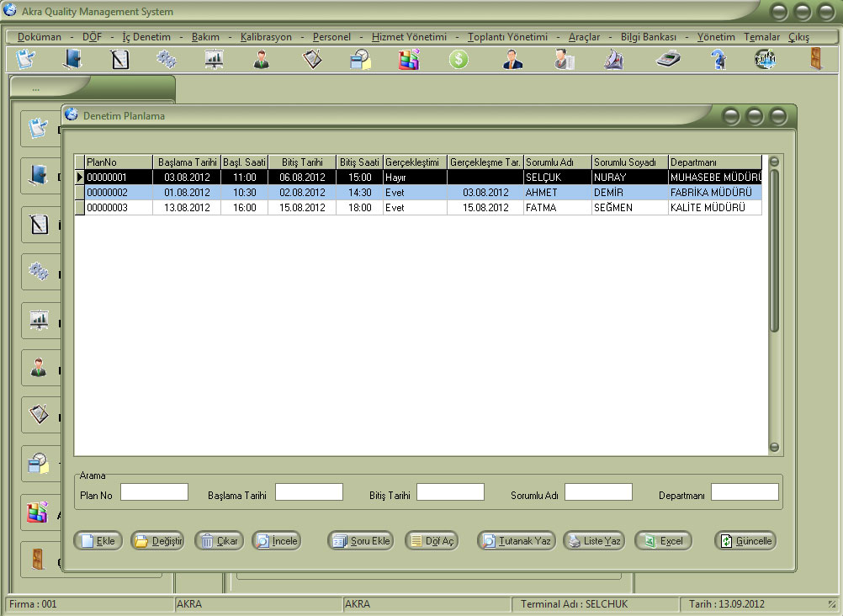
Task: Click the Çıkar delete button
Action: click(220, 540)
